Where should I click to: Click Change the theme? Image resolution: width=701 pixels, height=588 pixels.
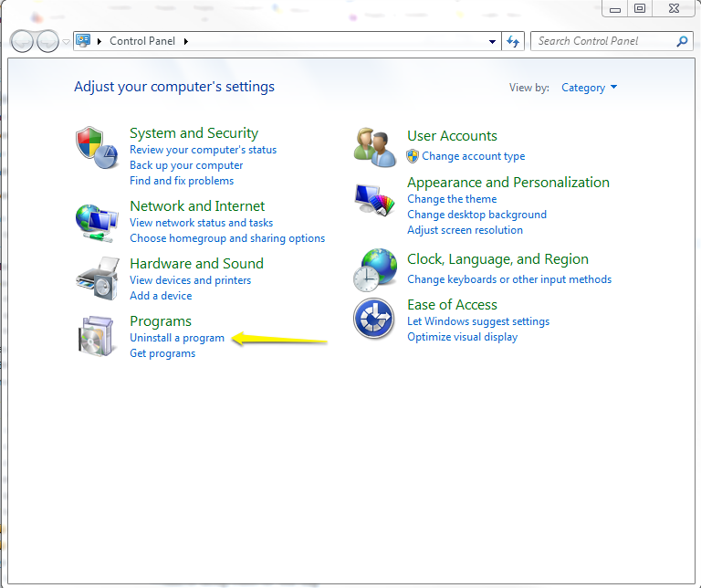[x=452, y=199]
